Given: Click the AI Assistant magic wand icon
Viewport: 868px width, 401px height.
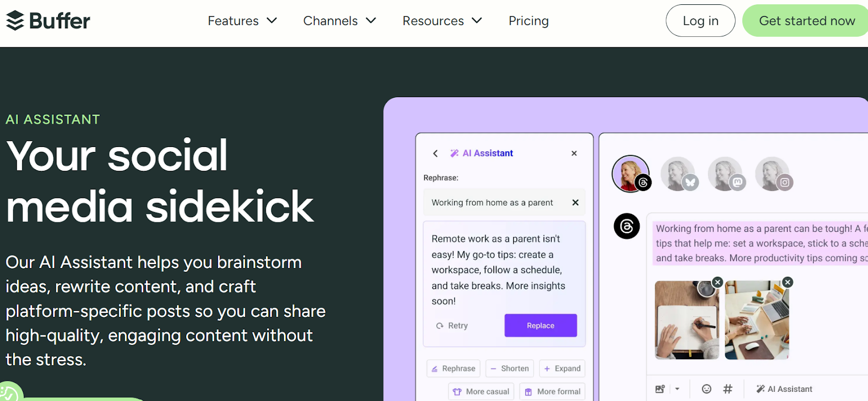Looking at the screenshot, I should point(455,153).
